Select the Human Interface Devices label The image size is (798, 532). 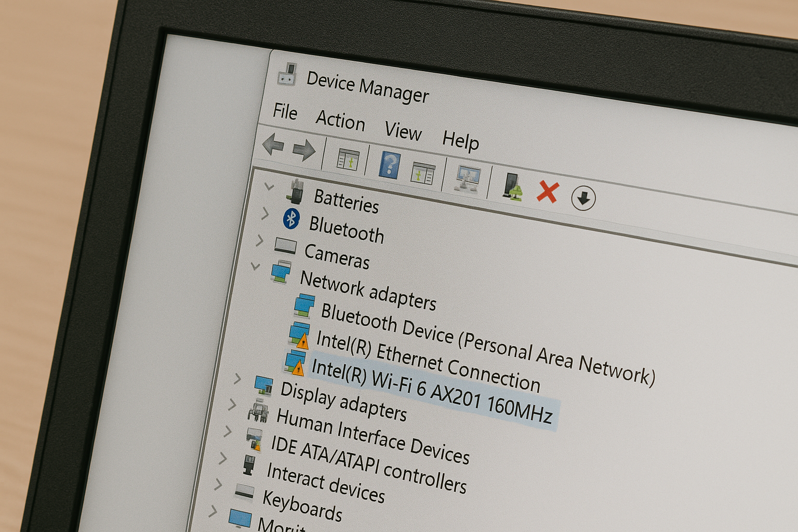point(373,436)
